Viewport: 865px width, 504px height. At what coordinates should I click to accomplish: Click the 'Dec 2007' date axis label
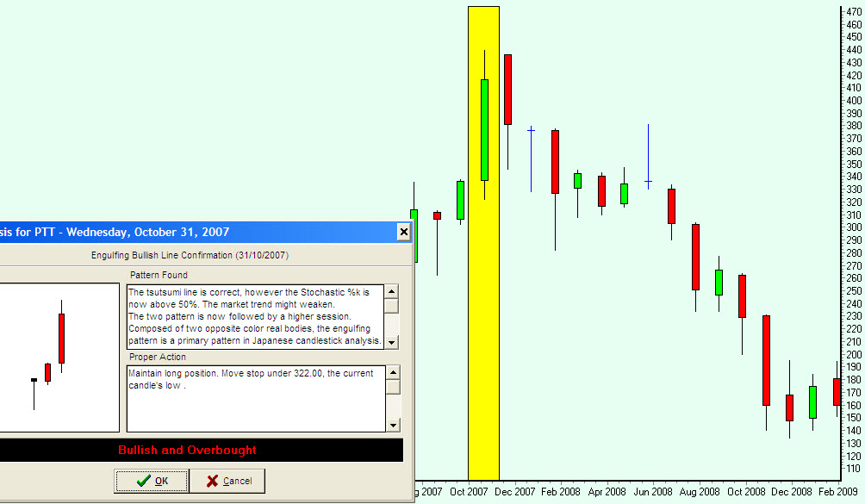point(514,491)
